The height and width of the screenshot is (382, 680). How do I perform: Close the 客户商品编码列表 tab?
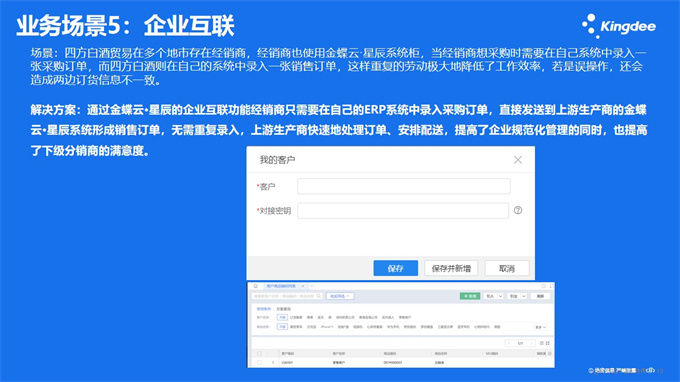click(x=303, y=286)
